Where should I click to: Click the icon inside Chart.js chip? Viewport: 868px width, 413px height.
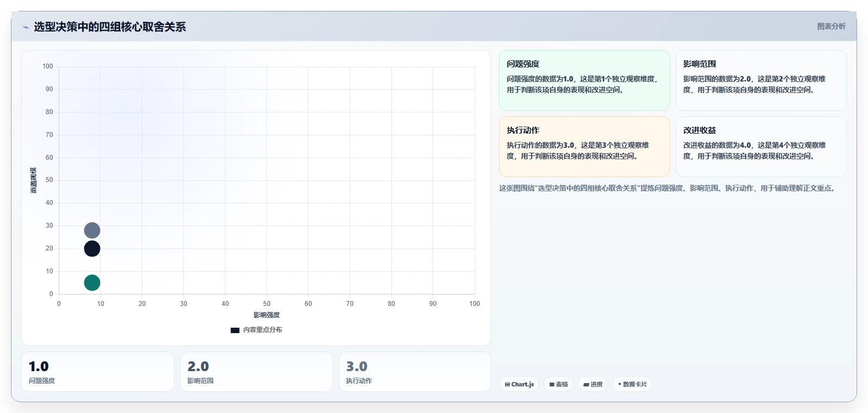(x=507, y=384)
